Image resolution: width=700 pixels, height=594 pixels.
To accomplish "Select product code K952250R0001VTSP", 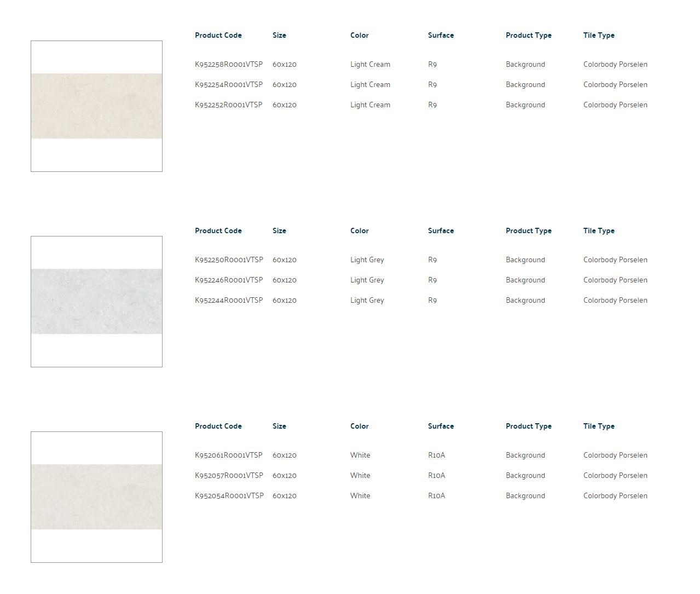I will point(229,260).
